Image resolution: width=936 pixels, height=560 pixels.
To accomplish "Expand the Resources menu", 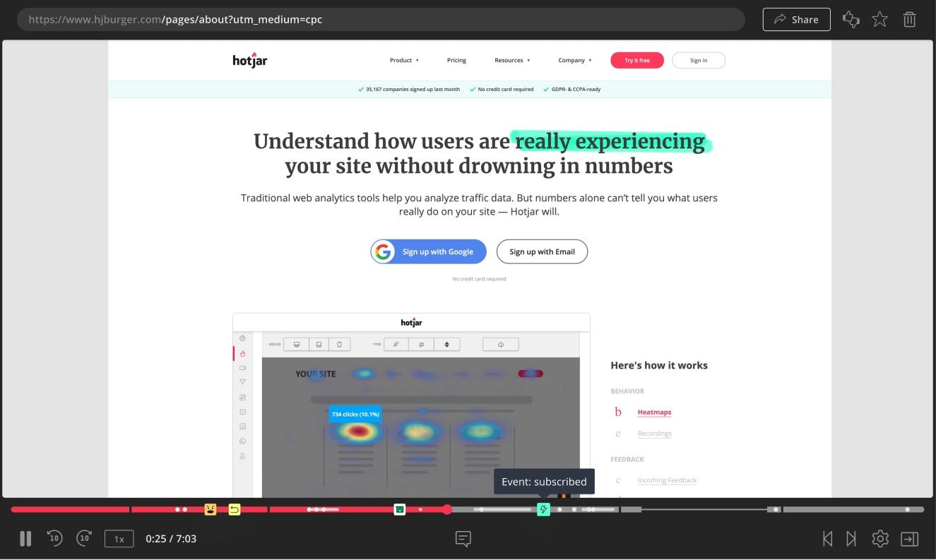I will pos(512,60).
